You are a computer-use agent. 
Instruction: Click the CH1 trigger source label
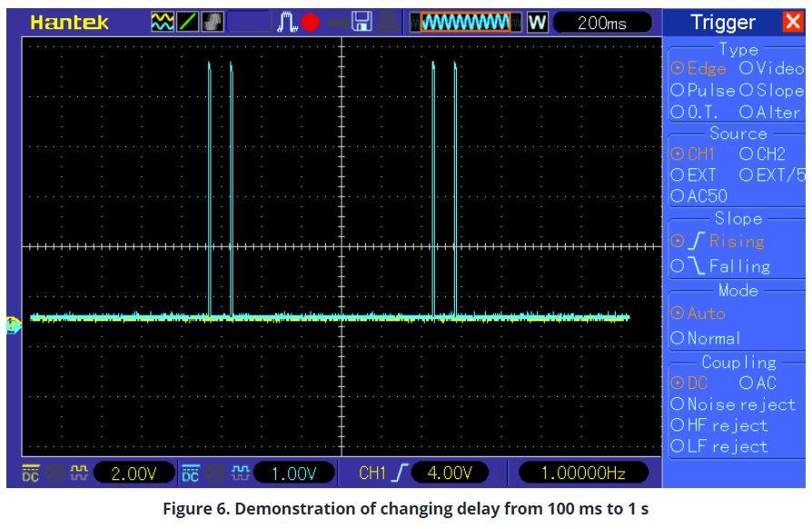[x=373, y=473]
